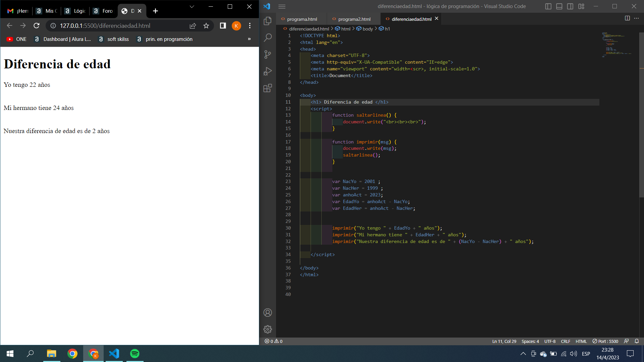
Task: Open the Accounts menu in VS Code
Action: 268,313
